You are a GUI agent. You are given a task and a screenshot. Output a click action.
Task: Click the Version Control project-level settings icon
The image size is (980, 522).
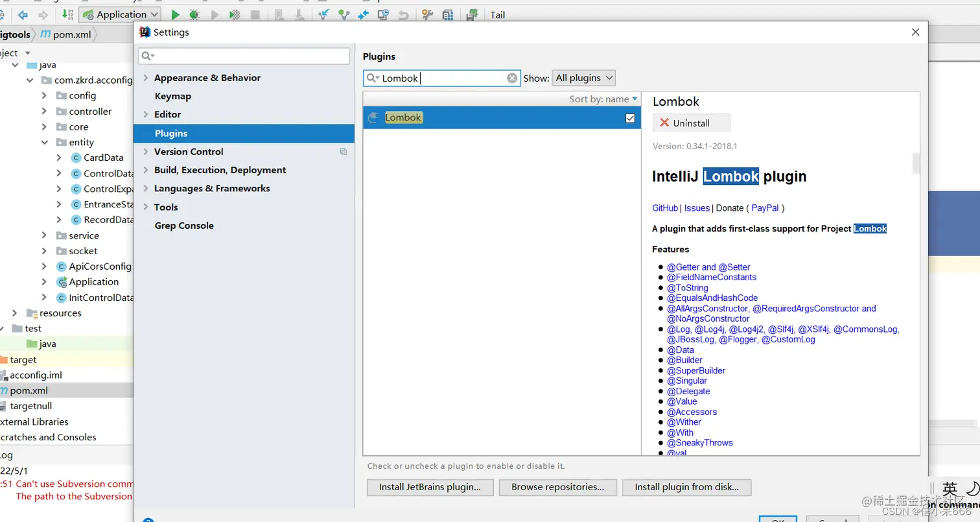click(x=344, y=152)
